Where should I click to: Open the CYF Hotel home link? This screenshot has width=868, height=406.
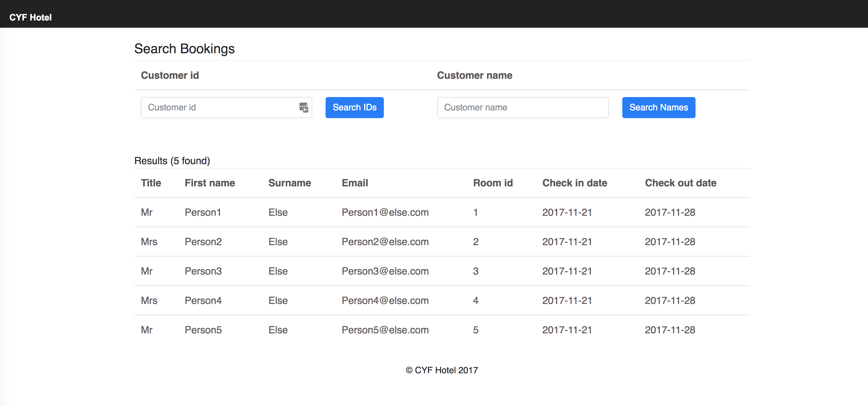pos(30,17)
